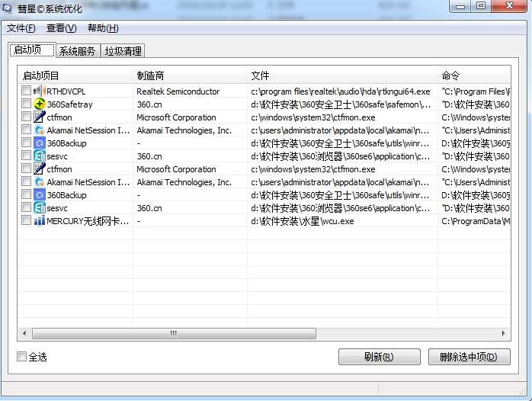
Task: Click the 水星\wcu.exe file path cell
Action: click(x=303, y=221)
